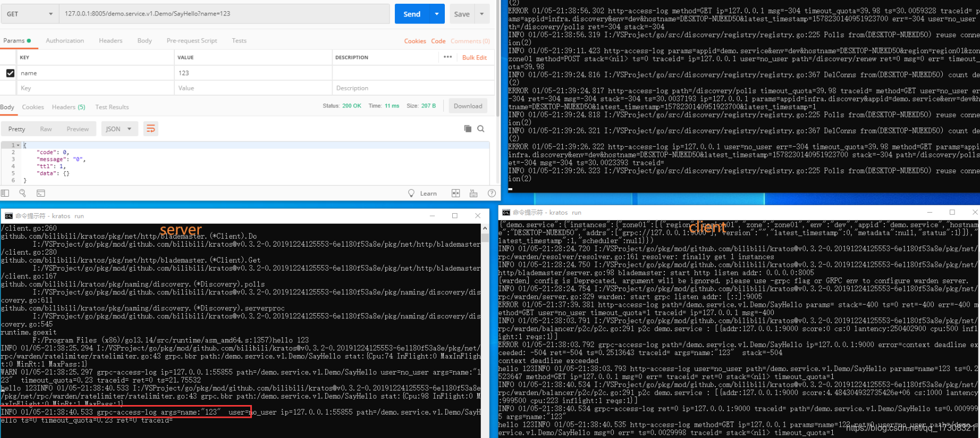
Task: Click the empty Description placeholder field
Action: point(413,88)
